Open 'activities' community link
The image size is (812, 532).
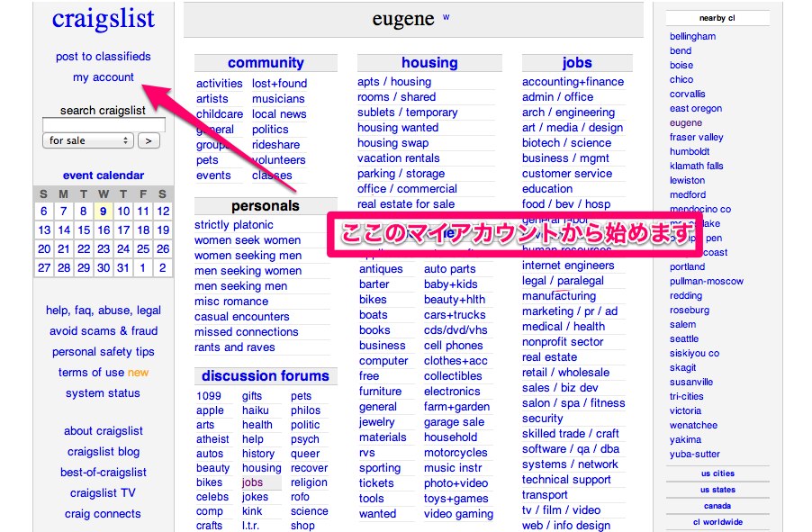click(x=219, y=84)
